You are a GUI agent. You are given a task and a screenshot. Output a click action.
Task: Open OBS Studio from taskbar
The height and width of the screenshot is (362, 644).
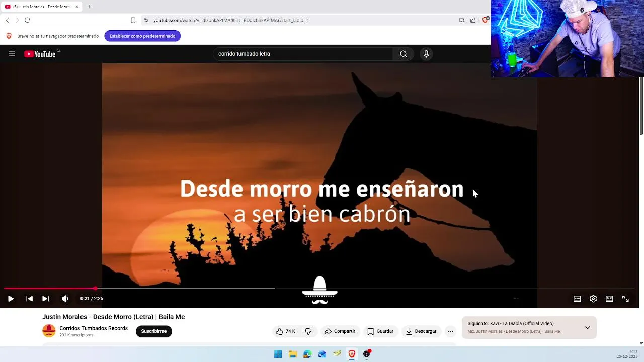[367, 354]
